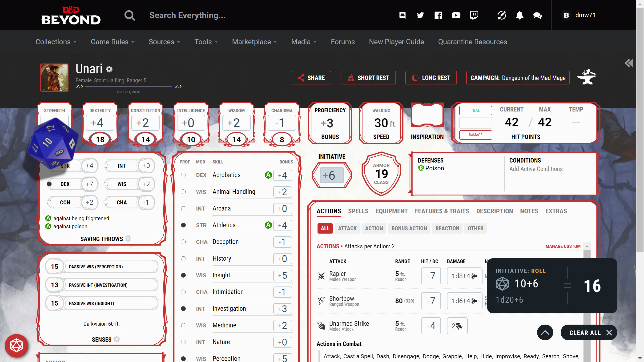The height and width of the screenshot is (362, 644).
Task: Roll Rapier attack +7 to hit
Action: 431,276
